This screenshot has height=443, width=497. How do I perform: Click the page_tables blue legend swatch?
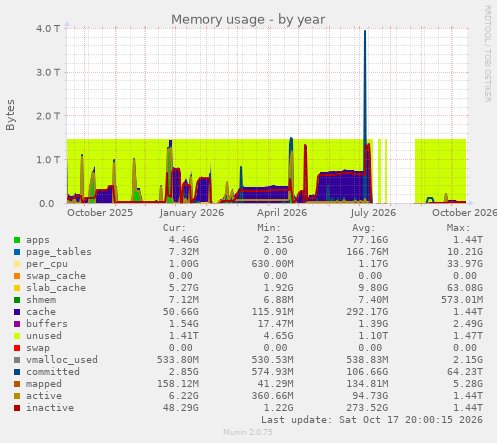click(x=17, y=252)
